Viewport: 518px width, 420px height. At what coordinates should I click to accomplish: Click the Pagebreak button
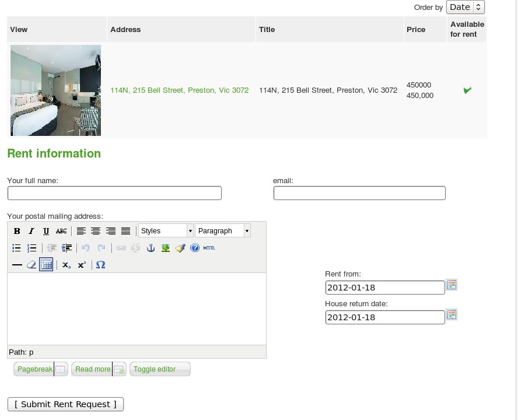pyautogui.click(x=41, y=369)
